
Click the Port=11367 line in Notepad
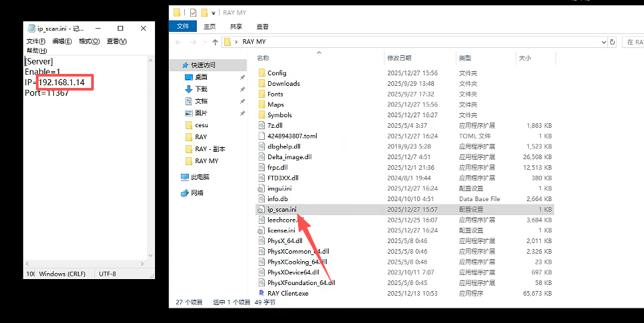(47, 93)
